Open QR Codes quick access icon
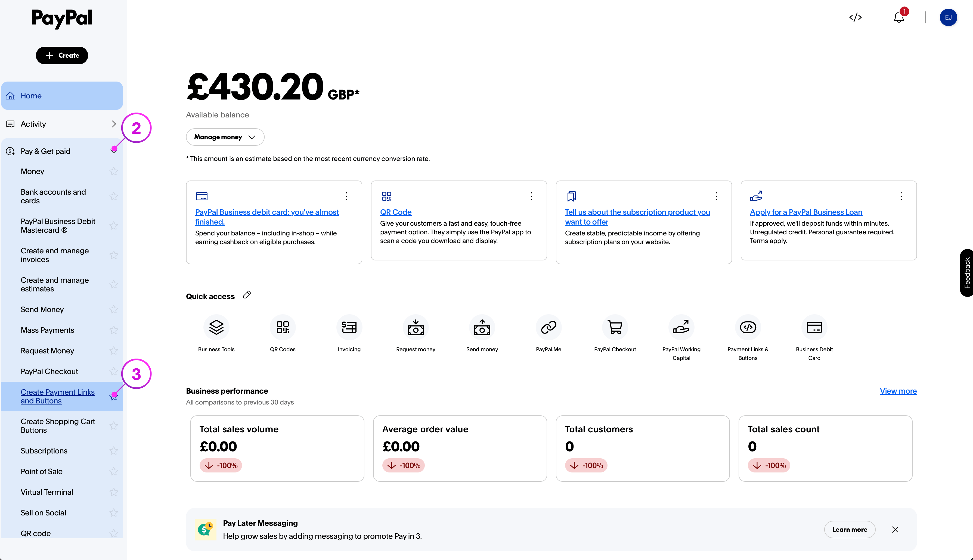Screen dimensions: 973x560 tap(283, 327)
